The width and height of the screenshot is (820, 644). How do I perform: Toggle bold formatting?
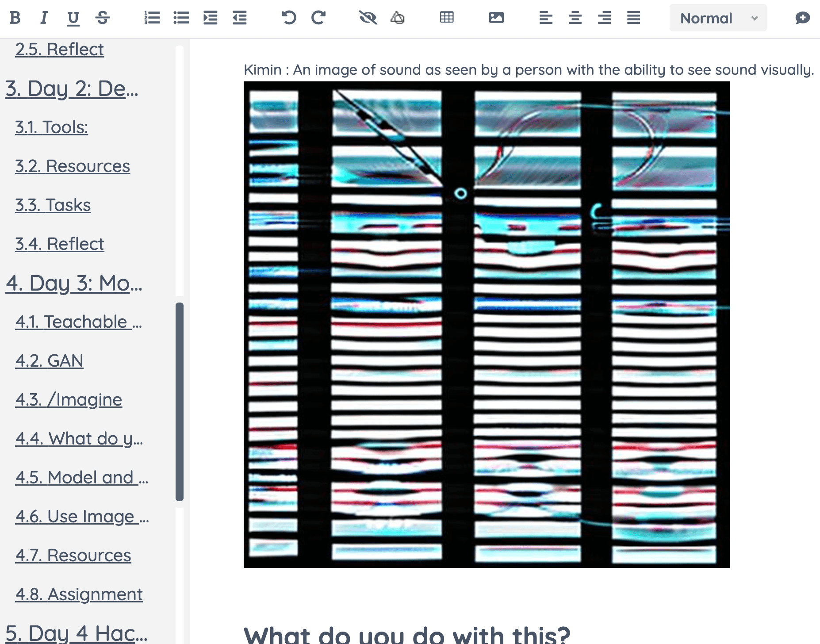pyautogui.click(x=15, y=18)
